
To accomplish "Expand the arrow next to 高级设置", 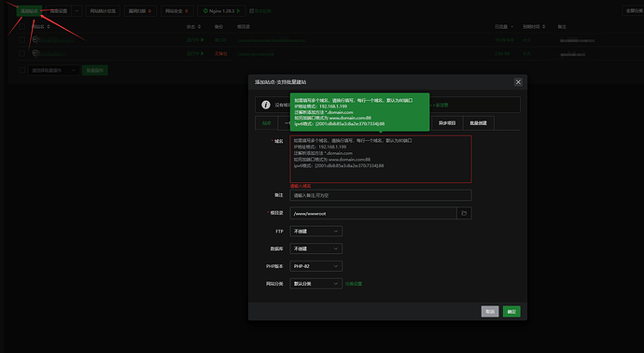I will pyautogui.click(x=77, y=11).
